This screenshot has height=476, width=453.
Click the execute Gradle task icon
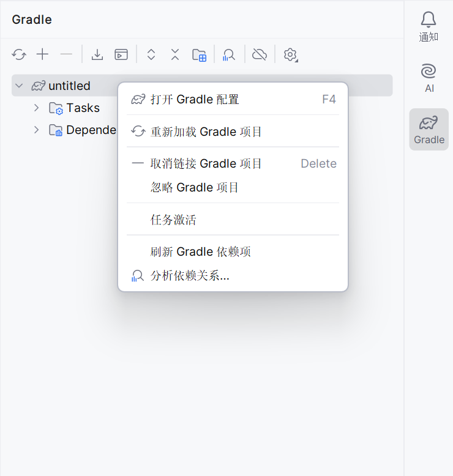tap(121, 54)
